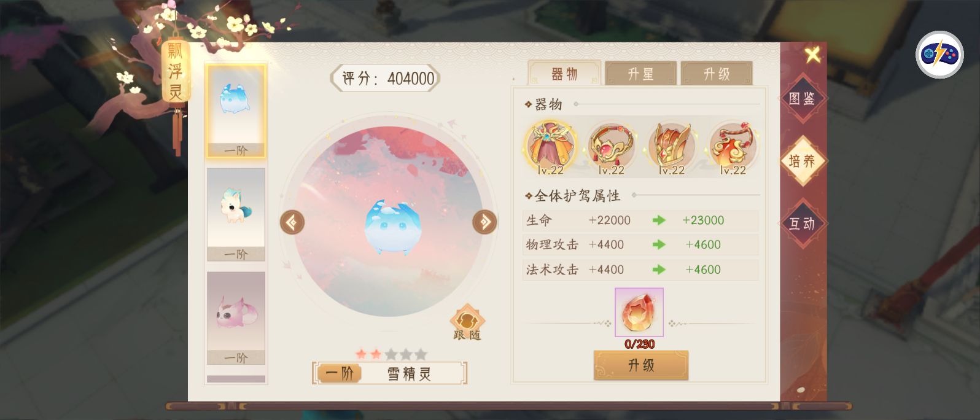Viewport: 980px width, 420px height.
Task: Click the 升级 upgrade button
Action: (640, 365)
